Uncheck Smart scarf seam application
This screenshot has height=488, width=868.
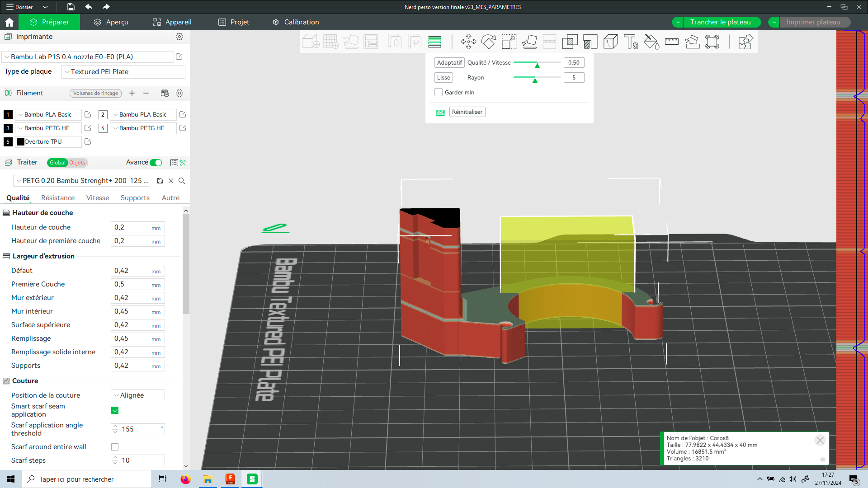pyautogui.click(x=115, y=410)
